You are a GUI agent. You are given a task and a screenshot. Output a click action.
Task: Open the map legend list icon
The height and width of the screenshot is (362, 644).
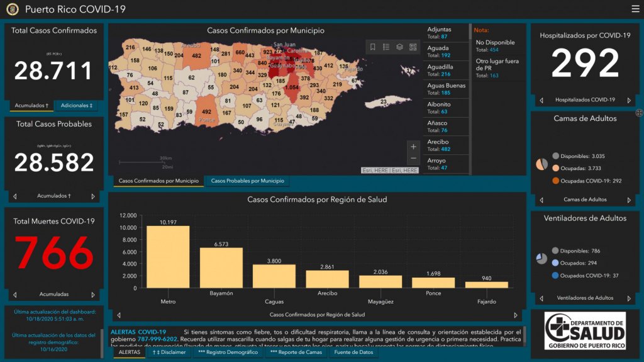point(386,47)
